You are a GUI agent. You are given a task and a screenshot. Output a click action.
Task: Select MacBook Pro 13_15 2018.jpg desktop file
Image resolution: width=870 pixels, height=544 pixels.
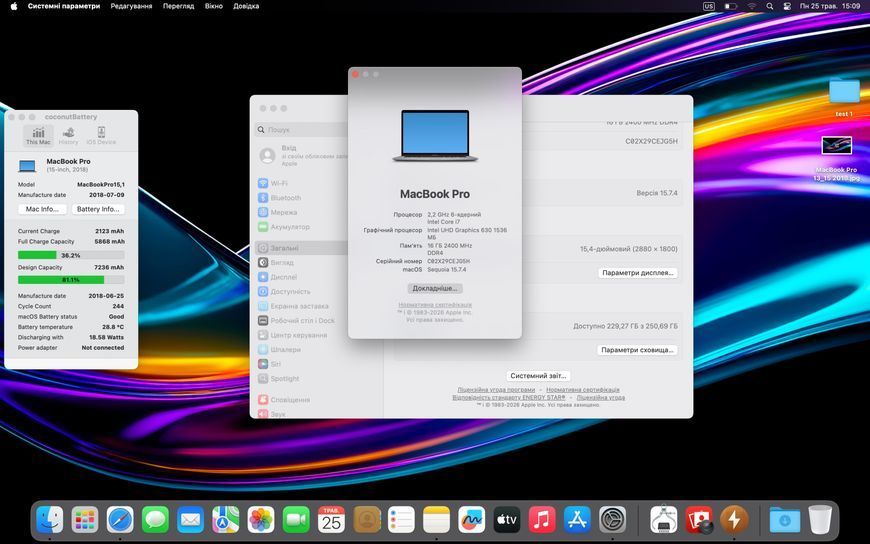coord(836,158)
